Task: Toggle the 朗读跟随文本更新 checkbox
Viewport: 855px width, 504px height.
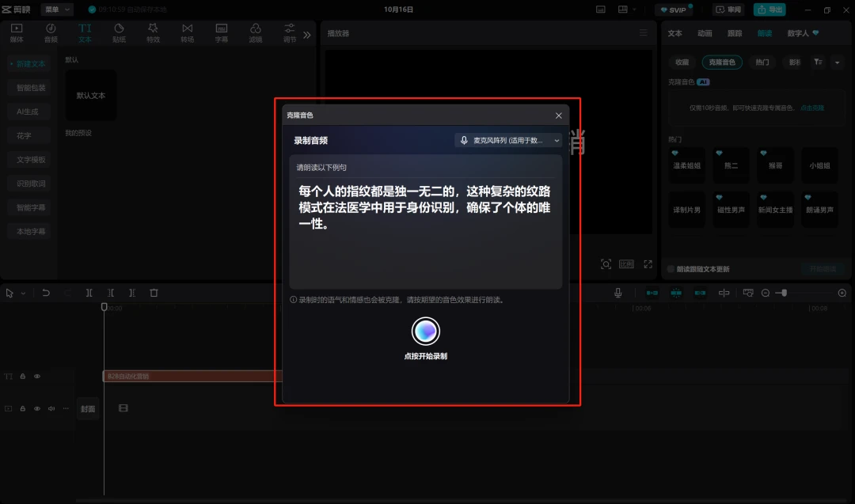Action: click(671, 269)
